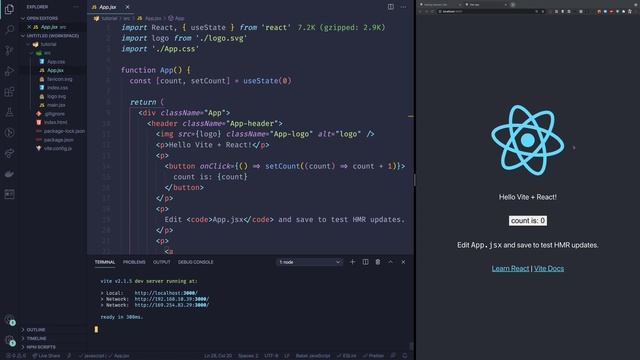Open vite.config.js in the file tree

coord(58,149)
